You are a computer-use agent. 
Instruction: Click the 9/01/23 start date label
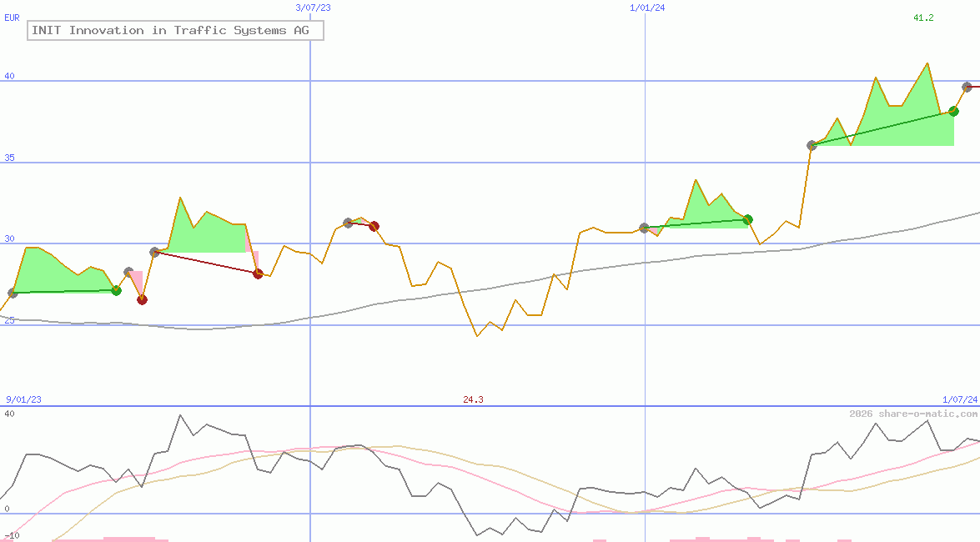click(x=23, y=399)
